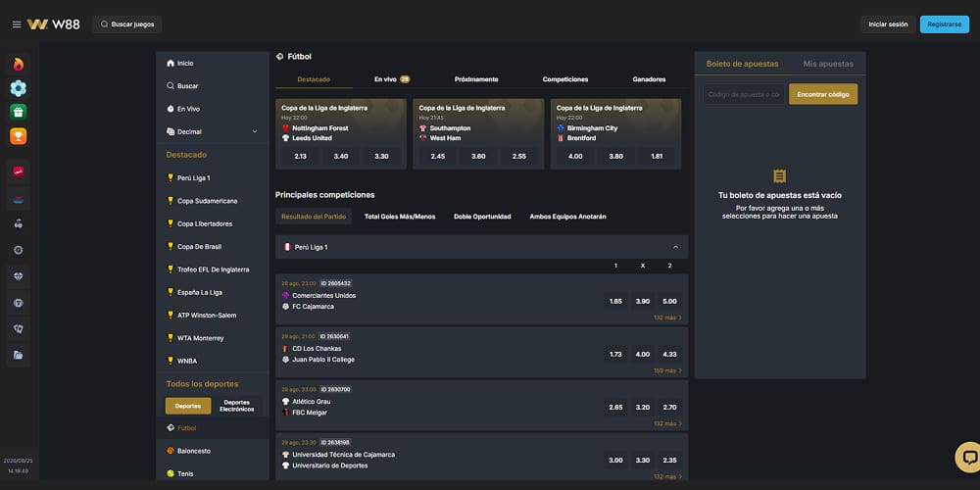980x490 pixels.
Task: Open the blue flower-shaped sidebar icon
Action: click(x=18, y=88)
